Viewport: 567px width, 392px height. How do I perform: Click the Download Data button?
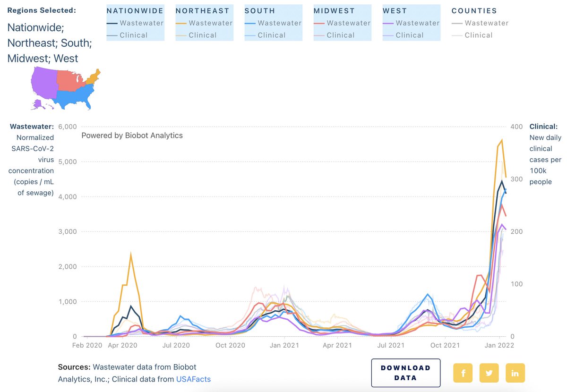point(405,373)
